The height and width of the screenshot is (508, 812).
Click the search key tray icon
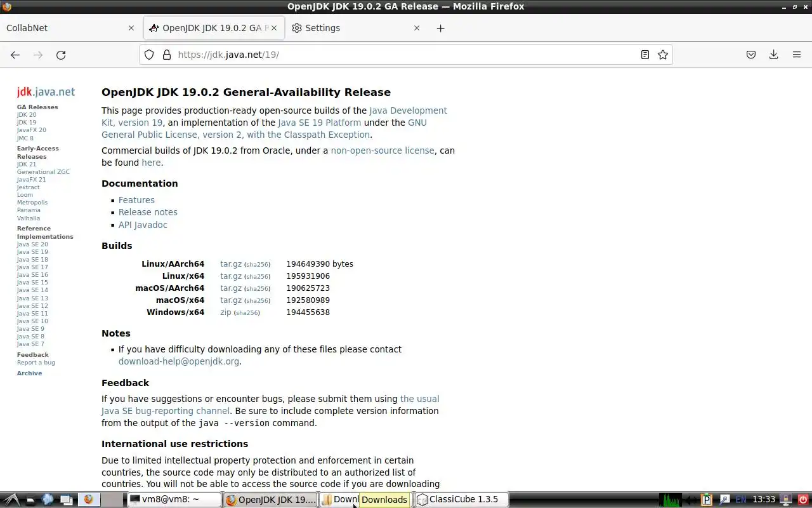point(724,500)
